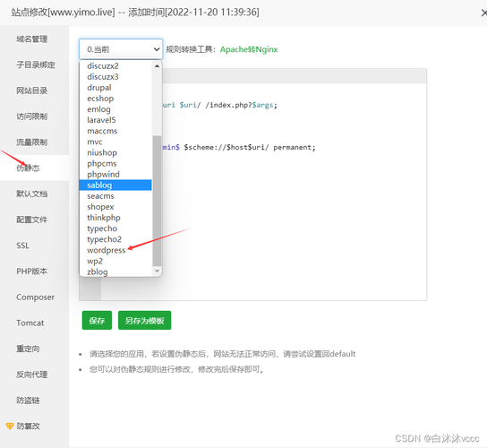
Task: Open the Composer tab
Action: (36, 297)
